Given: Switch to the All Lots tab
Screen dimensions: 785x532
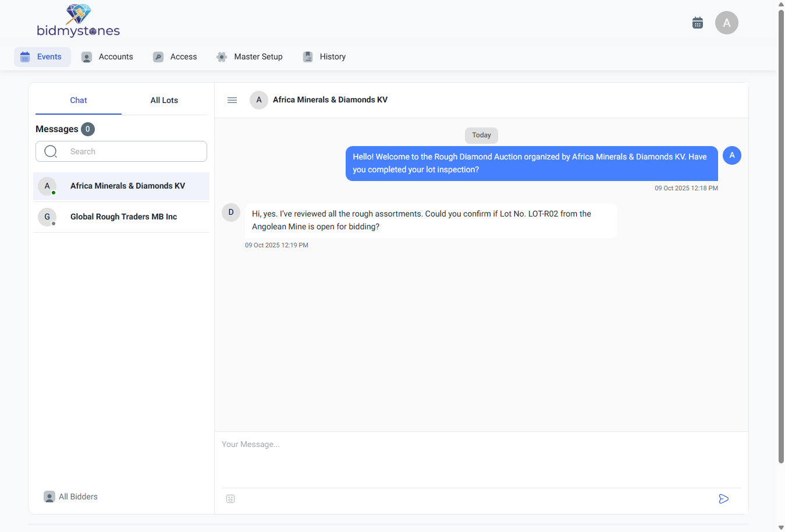Looking at the screenshot, I should click(164, 100).
